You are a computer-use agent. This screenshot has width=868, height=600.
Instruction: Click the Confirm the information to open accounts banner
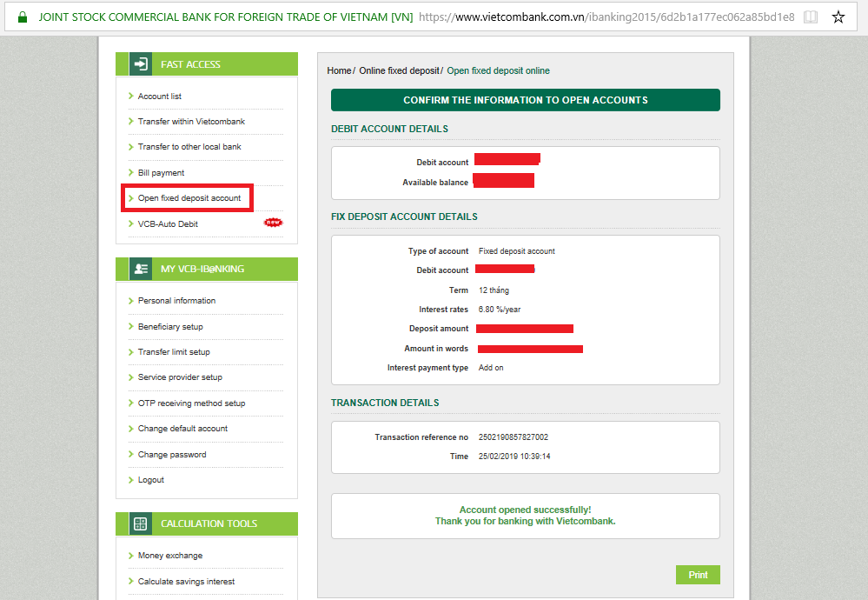pos(526,100)
